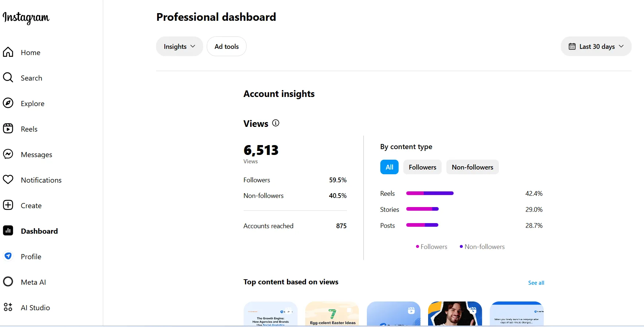Click the Reels views progress bar

click(x=430, y=193)
